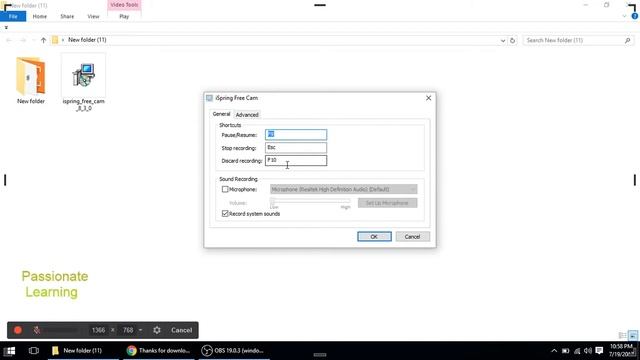The width and height of the screenshot is (640, 360).
Task: Click the Discard recording shortcut field
Action: [296, 160]
